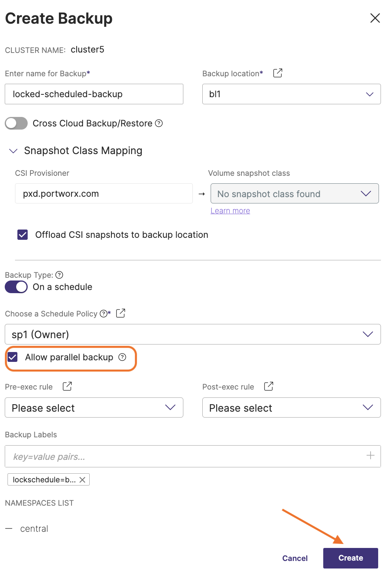Click plus icon to add backup label
Screen dimensions: 392x576
click(x=370, y=456)
